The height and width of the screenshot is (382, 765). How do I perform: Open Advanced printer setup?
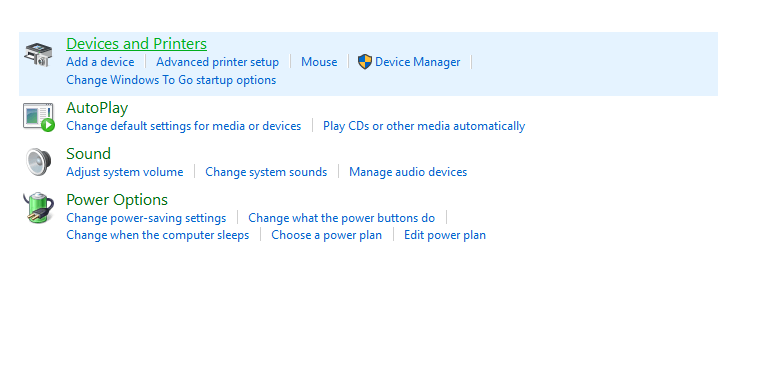[x=218, y=62]
